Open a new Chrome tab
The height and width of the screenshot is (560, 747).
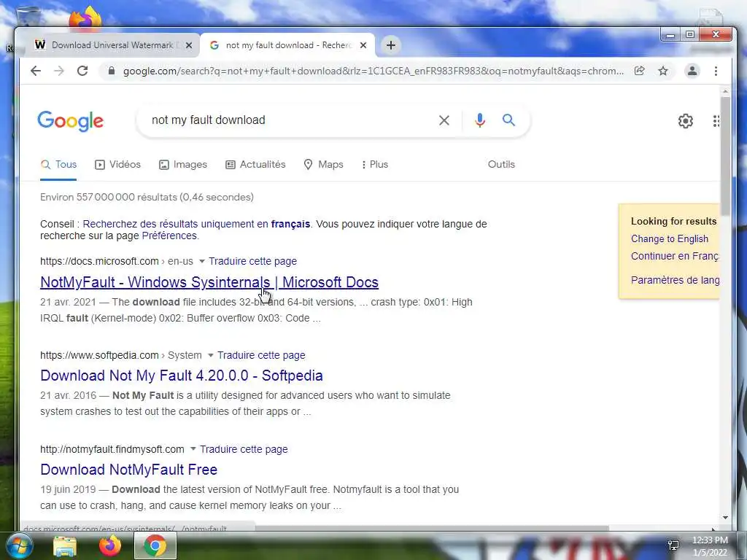pos(391,45)
